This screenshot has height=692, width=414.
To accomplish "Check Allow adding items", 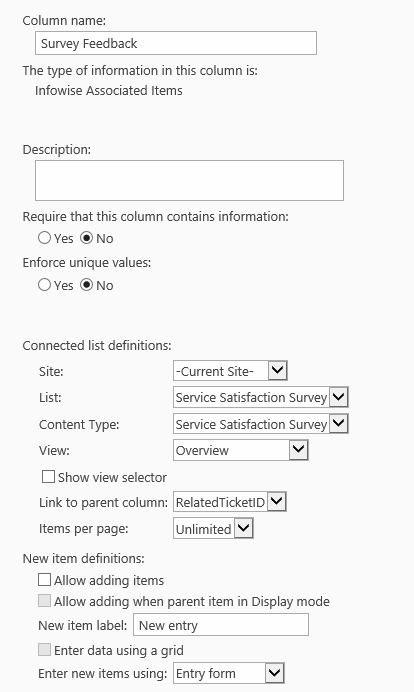I will 44,579.
